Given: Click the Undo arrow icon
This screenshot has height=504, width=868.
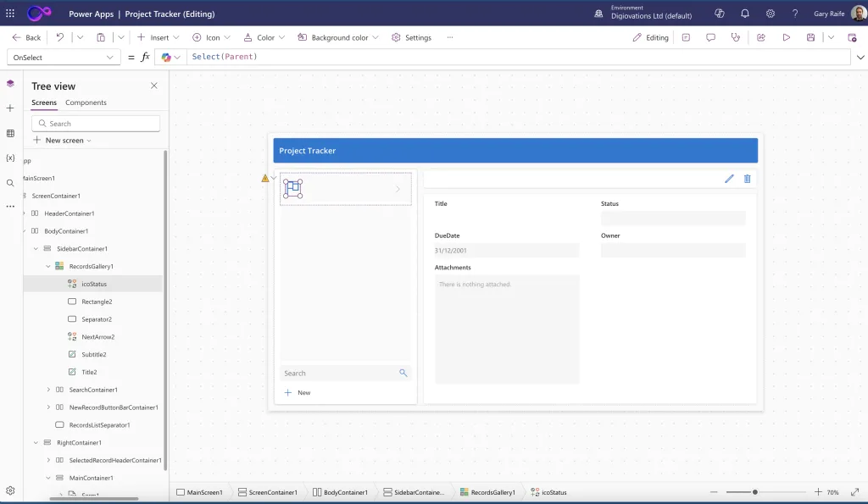Looking at the screenshot, I should tap(59, 37).
